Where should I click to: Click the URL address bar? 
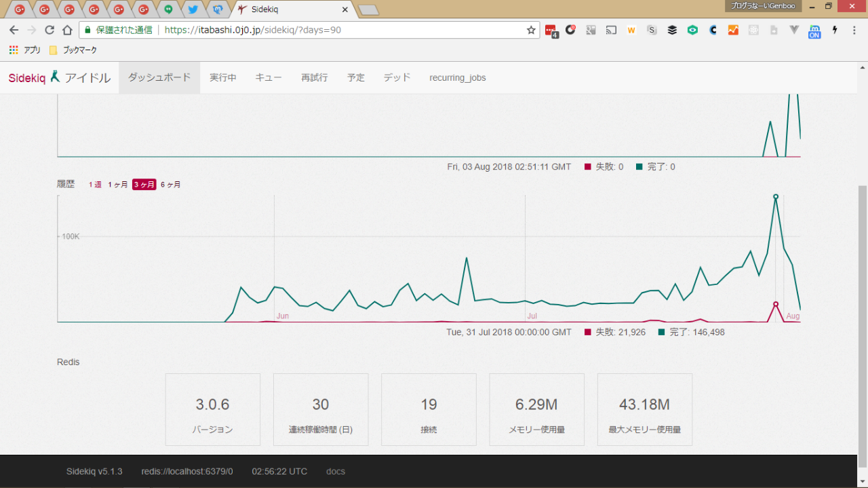coord(339,30)
